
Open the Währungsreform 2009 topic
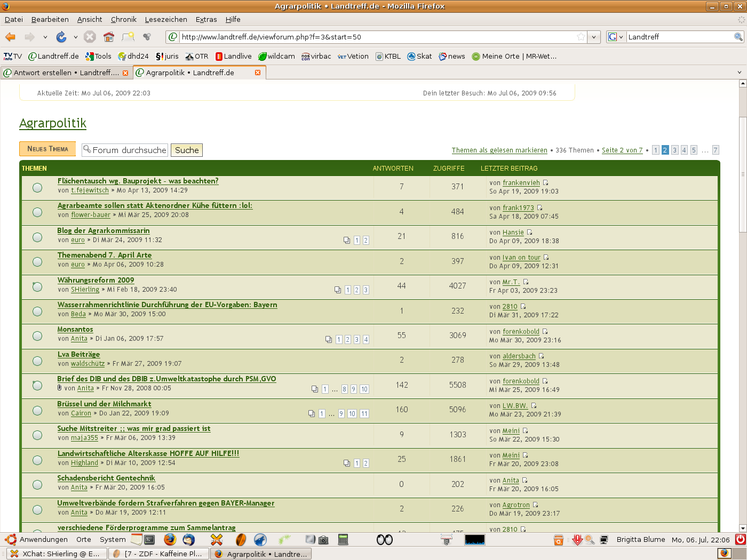point(96,280)
